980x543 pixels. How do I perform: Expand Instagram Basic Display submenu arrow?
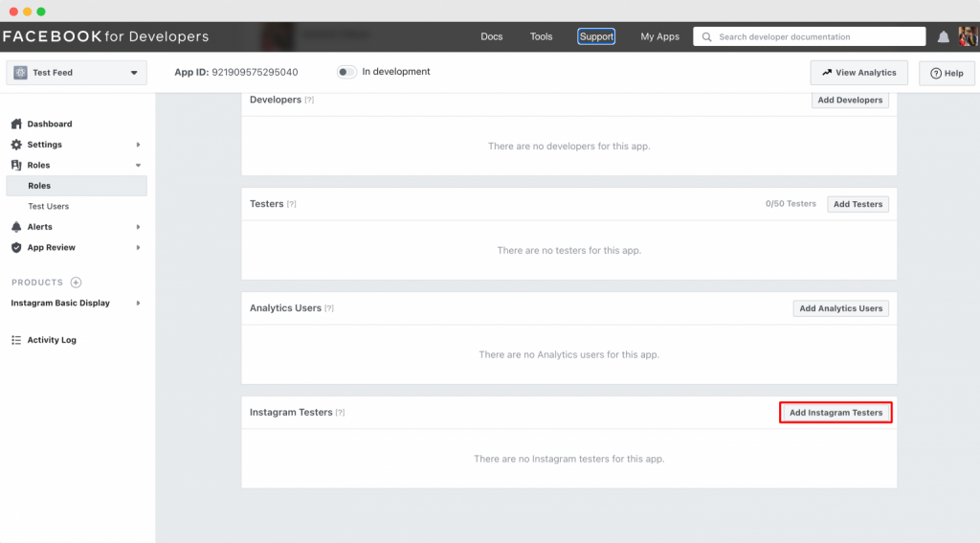pyautogui.click(x=138, y=304)
